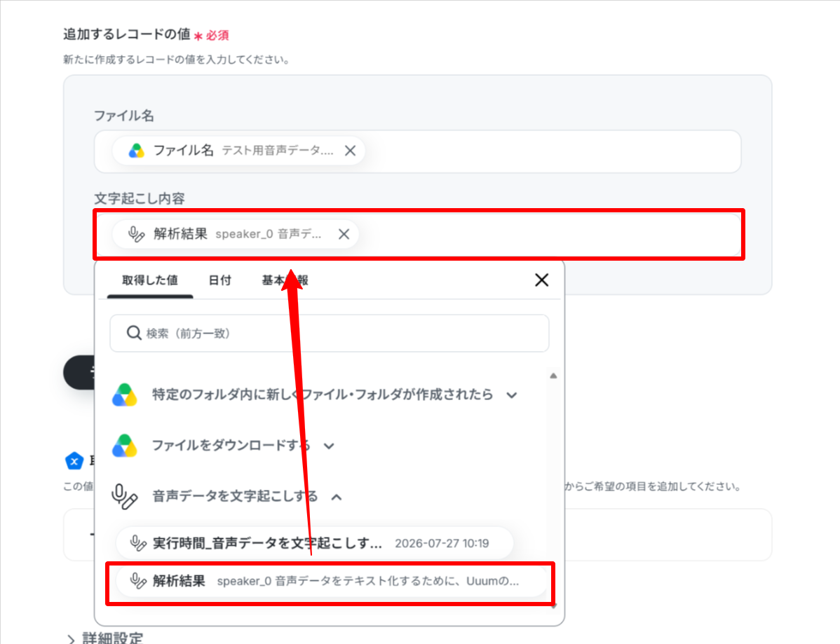This screenshot has height=644, width=840.
Task: Switch to the 基本情報 tab
Action: [285, 280]
